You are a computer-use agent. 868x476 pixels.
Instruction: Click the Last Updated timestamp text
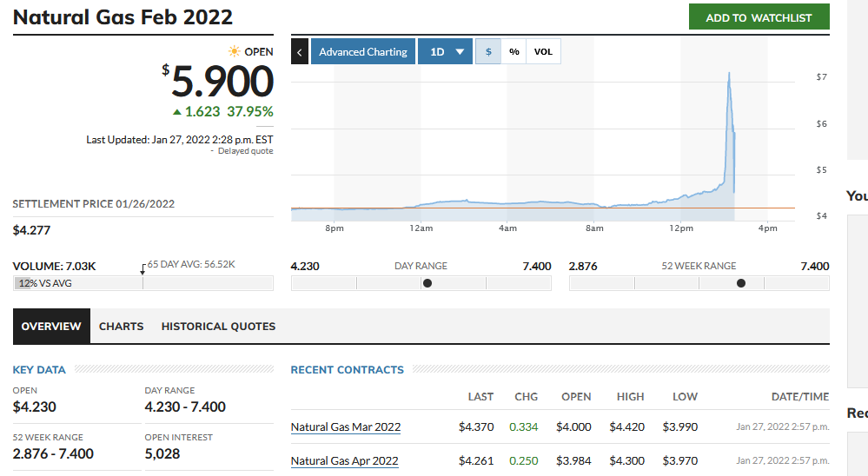tap(179, 140)
